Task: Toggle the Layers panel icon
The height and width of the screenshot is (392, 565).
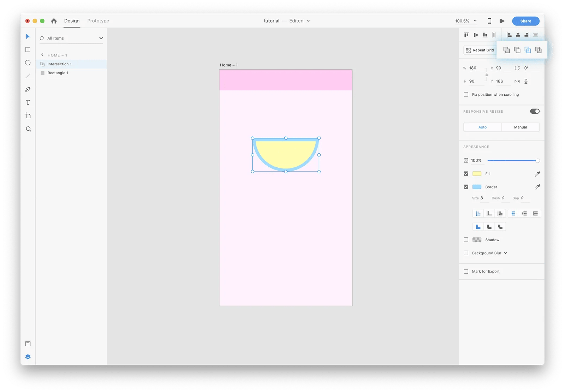Action: [28, 357]
